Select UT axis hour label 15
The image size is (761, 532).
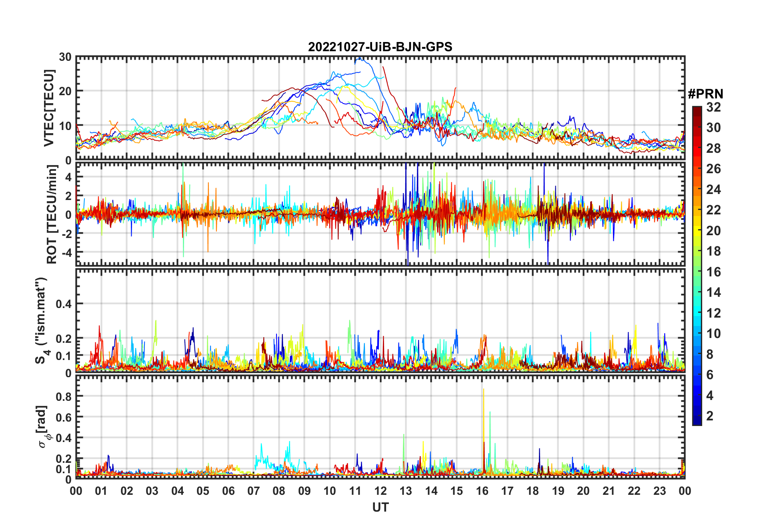[457, 491]
